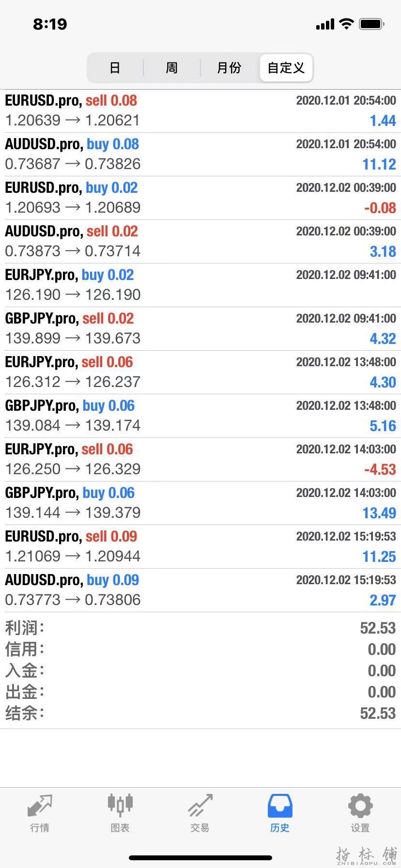The height and width of the screenshot is (868, 401).
Task: Open EURUSD.pro sell 0.08 trade row
Action: point(200,111)
